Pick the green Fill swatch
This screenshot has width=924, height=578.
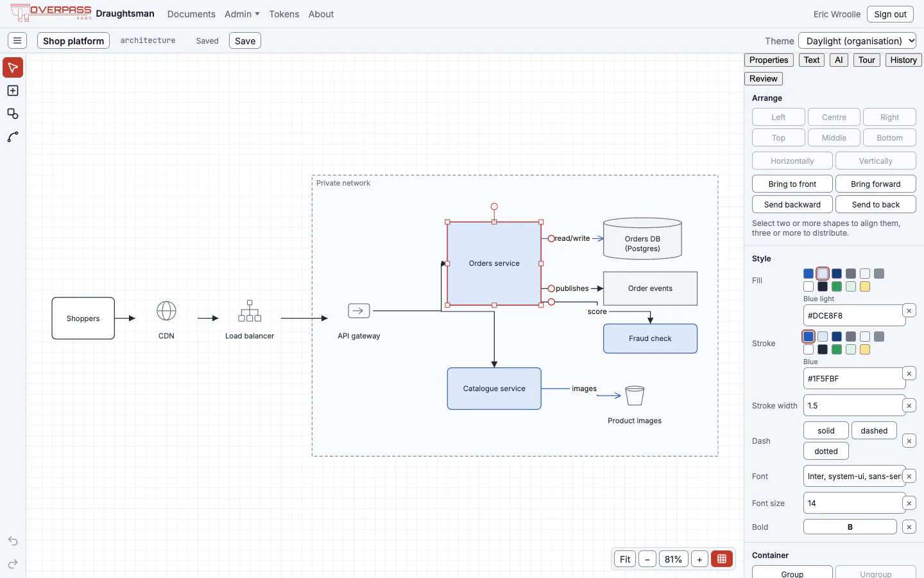(837, 286)
